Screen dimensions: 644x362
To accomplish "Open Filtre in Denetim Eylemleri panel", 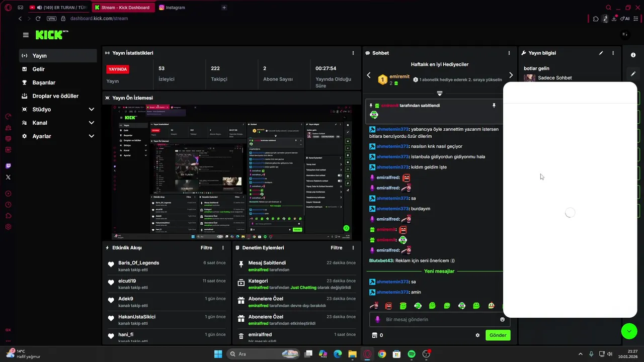I will pos(337,248).
